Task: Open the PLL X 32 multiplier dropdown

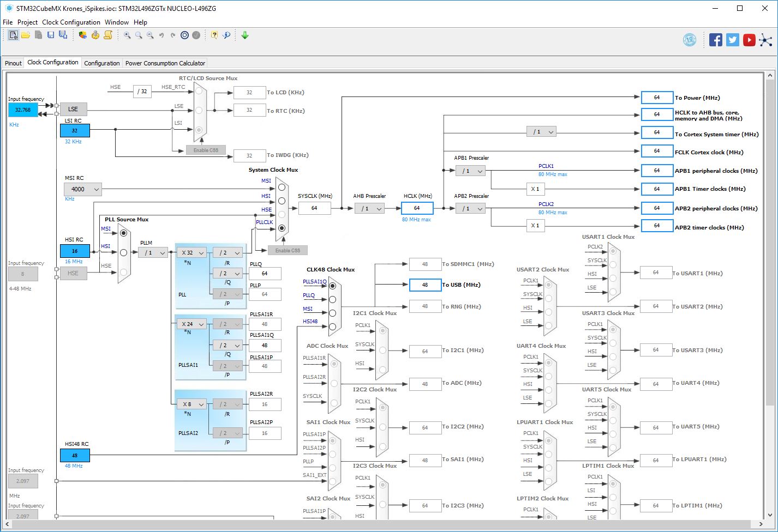Action: (191, 252)
